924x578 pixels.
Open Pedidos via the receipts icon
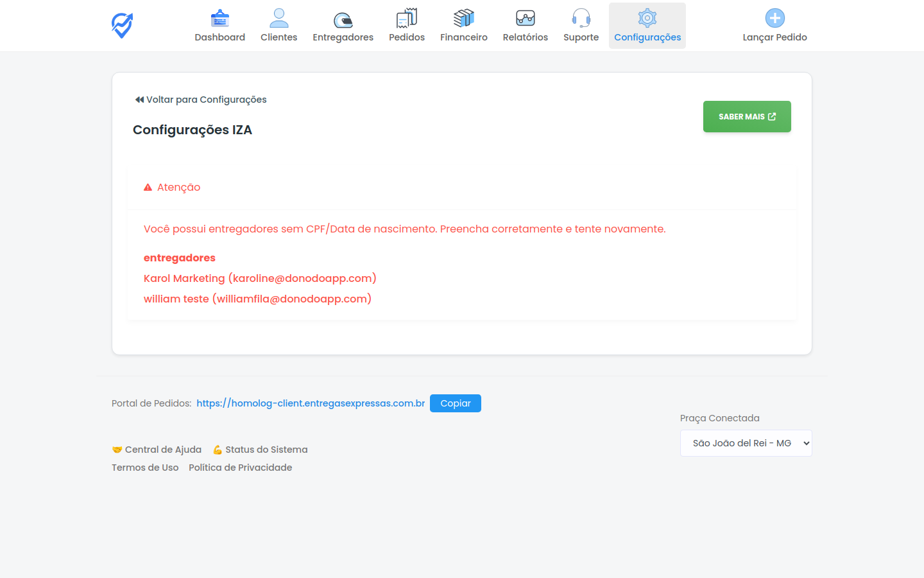(x=406, y=17)
